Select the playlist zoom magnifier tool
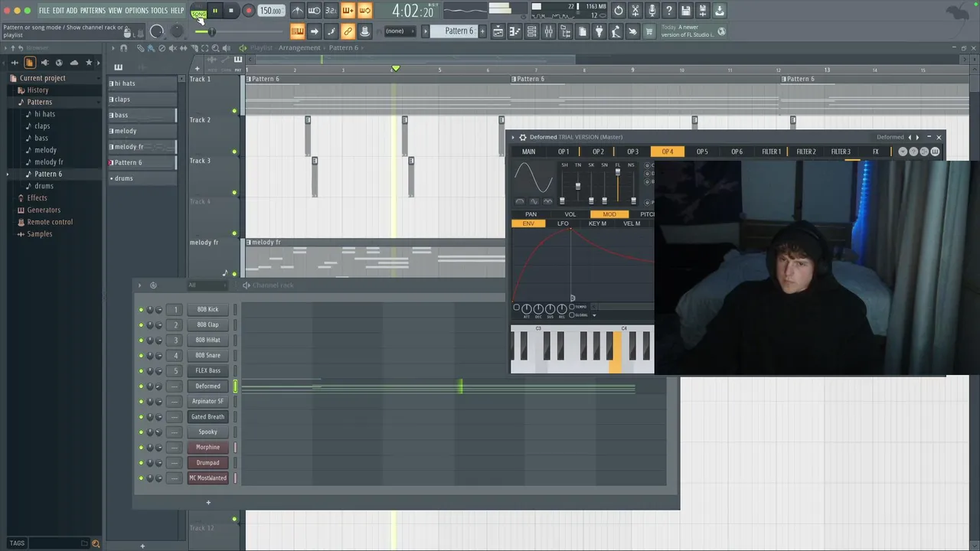The width and height of the screenshot is (980, 551). (215, 47)
